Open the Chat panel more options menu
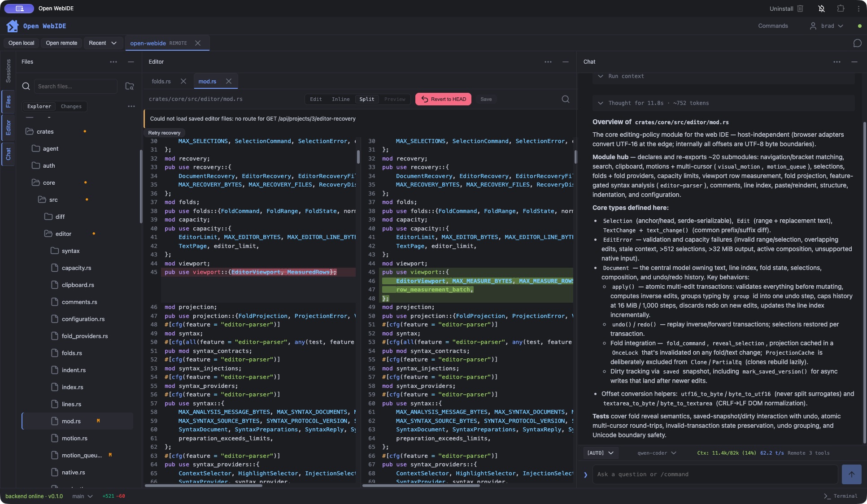 837,62
